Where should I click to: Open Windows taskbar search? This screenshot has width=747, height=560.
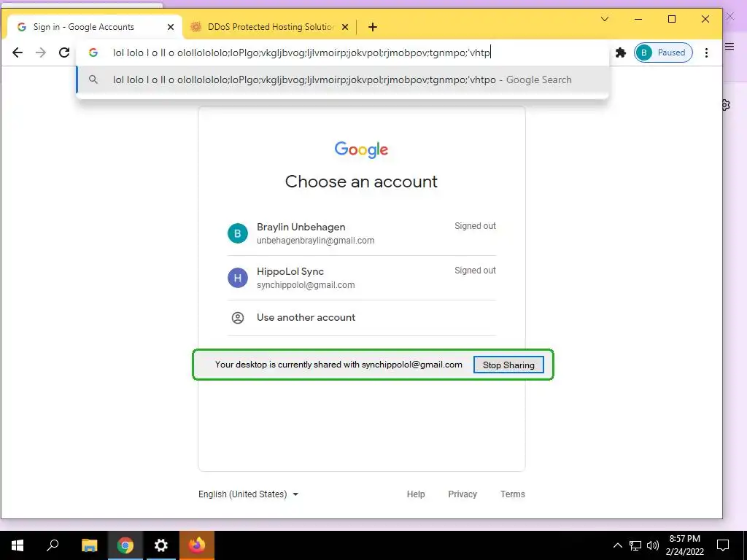[53, 545]
